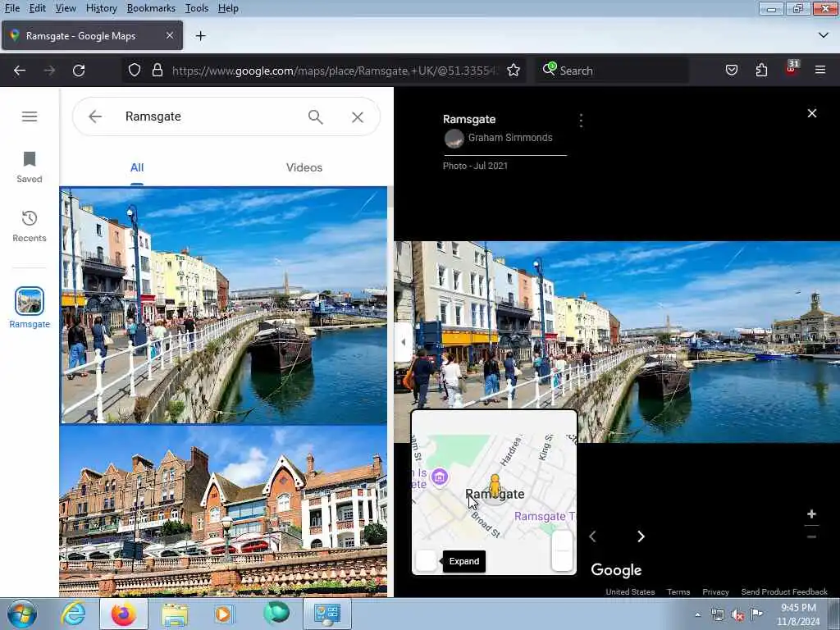
Task: Close the Ramsgate - Google Maps tab
Action: (169, 35)
